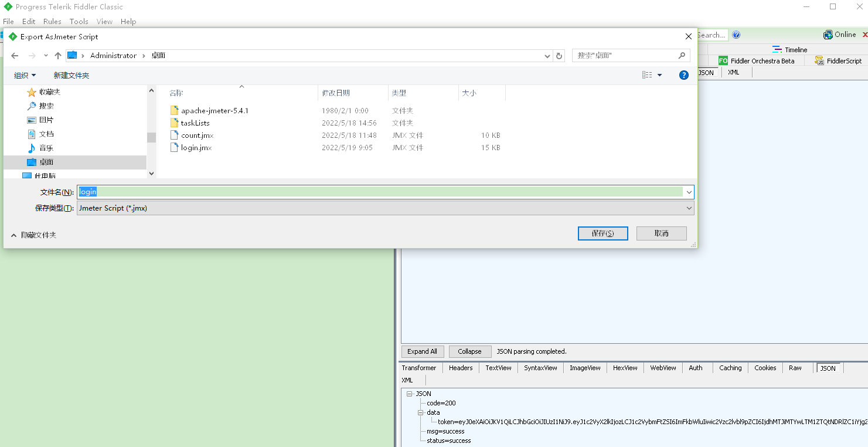This screenshot has width=868, height=447.
Task: Click the Expand All button
Action: [x=423, y=351]
